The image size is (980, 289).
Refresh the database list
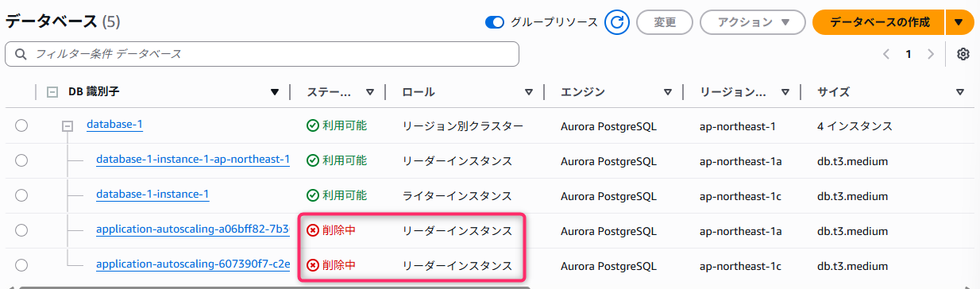click(x=617, y=22)
